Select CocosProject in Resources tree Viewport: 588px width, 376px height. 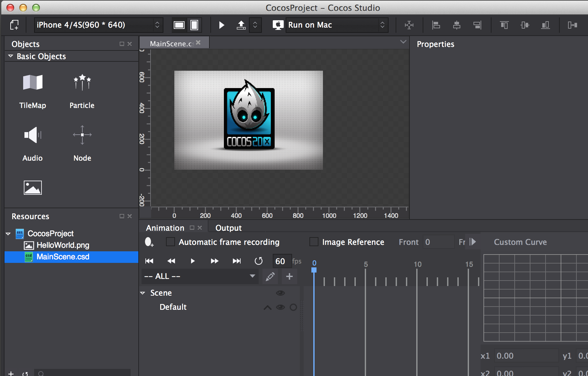coord(51,234)
